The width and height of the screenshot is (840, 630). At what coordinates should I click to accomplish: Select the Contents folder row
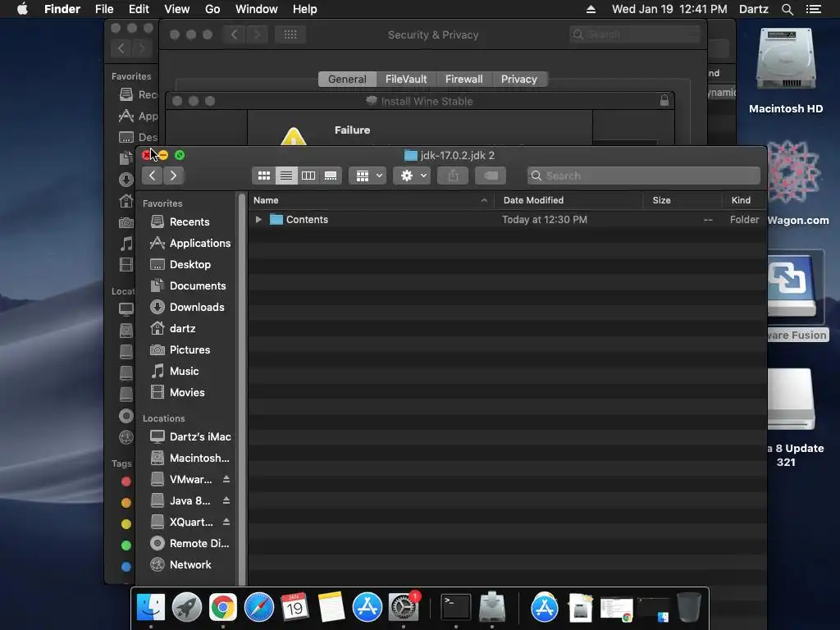507,220
